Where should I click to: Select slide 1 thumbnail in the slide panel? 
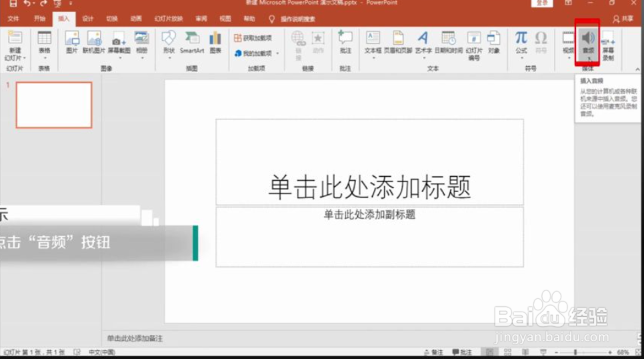pos(54,105)
